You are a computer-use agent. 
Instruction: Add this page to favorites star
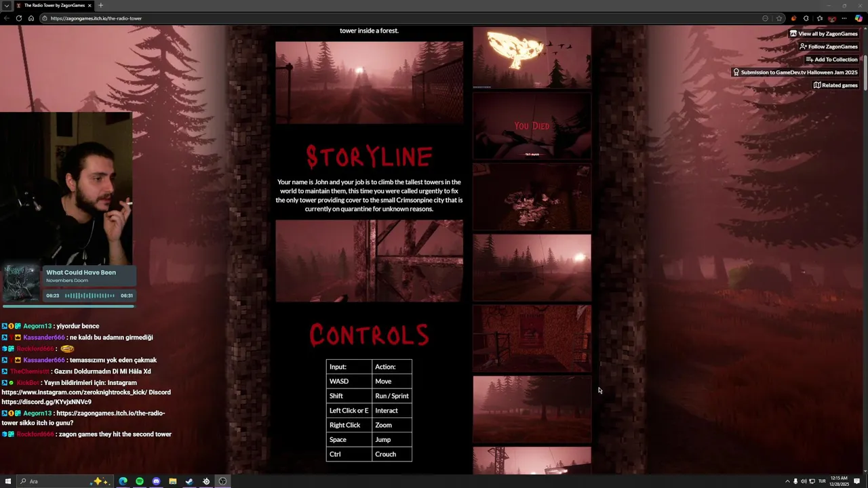(x=779, y=18)
